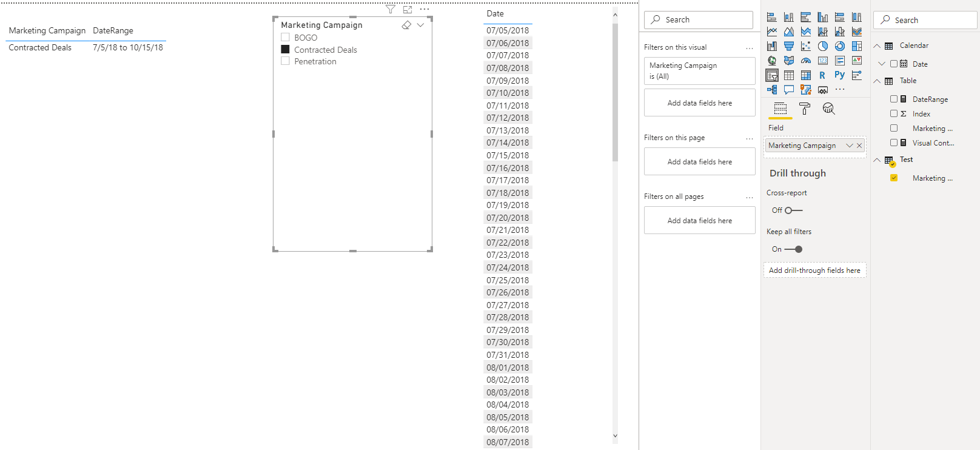The image size is (980, 450).
Task: Uncheck Contracted Deals in the slicer
Action: click(x=285, y=49)
